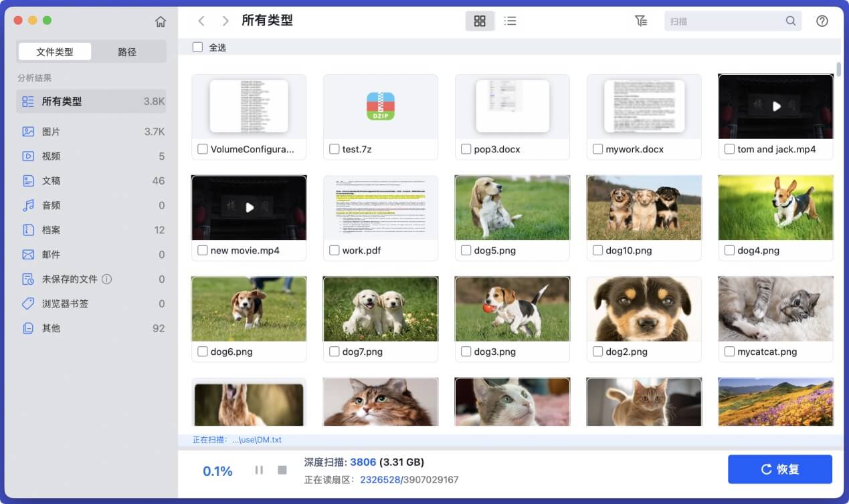Click the 恢复 recovery button
This screenshot has width=849, height=504.
tap(780, 469)
